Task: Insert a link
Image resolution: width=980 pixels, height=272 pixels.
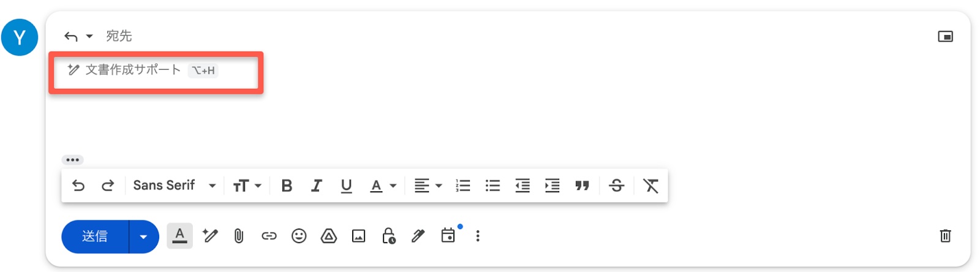Action: [269, 236]
